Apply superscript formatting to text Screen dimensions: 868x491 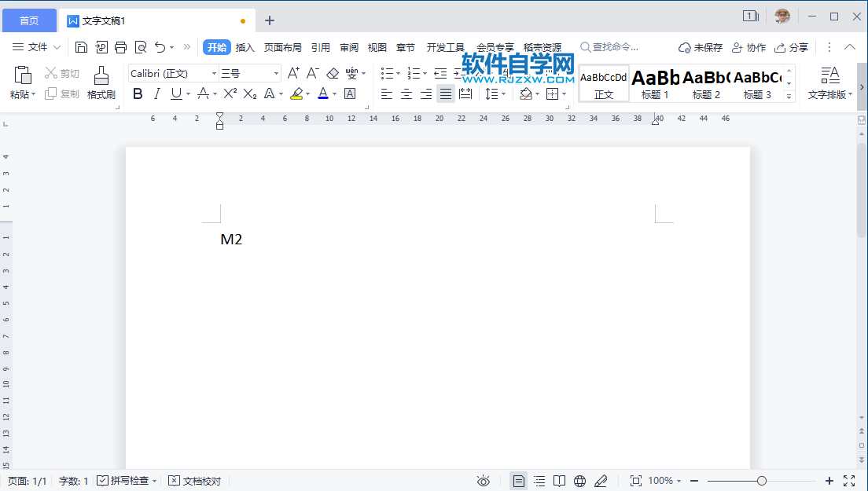(228, 94)
